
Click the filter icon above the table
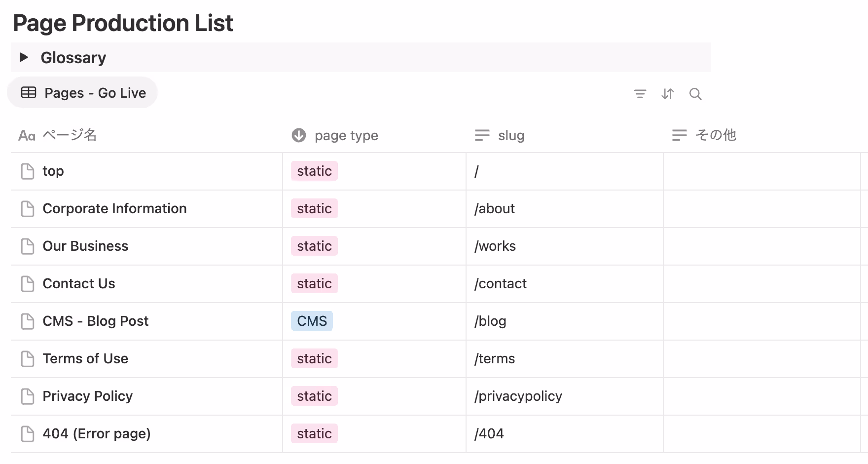coord(640,94)
